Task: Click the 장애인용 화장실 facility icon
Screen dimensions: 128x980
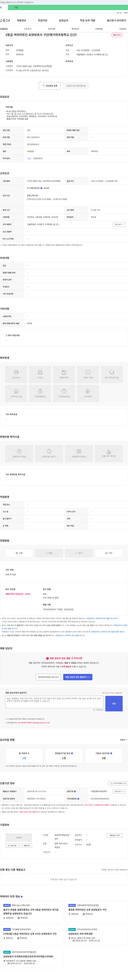Action: click(x=79, y=453)
